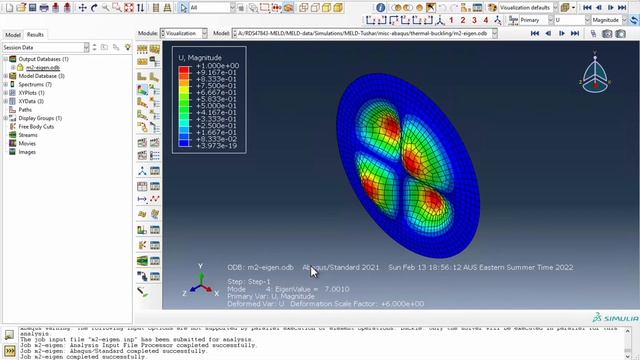Click the Plot symbols on deformed shape icon
Viewport: 640px width, 360px height.
(x=142, y=102)
